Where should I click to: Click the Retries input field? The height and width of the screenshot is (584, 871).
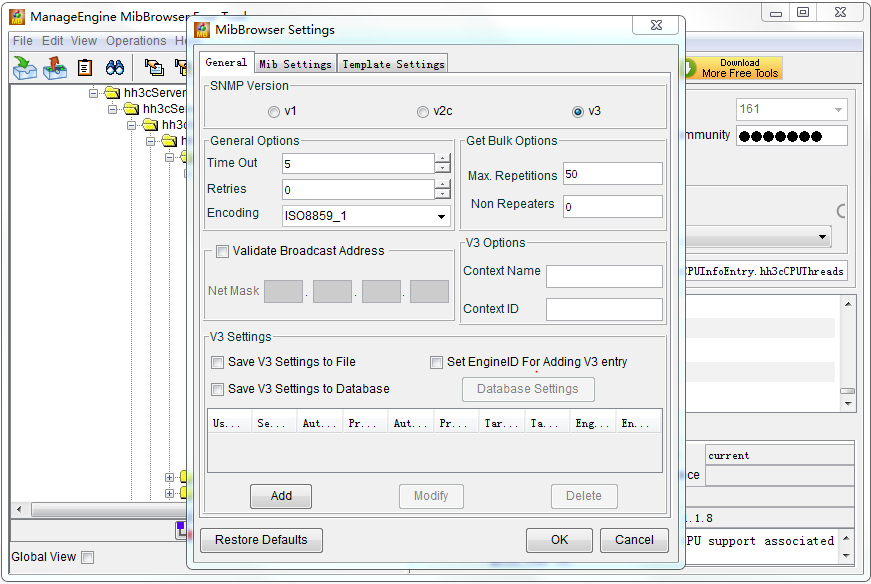tap(358, 190)
